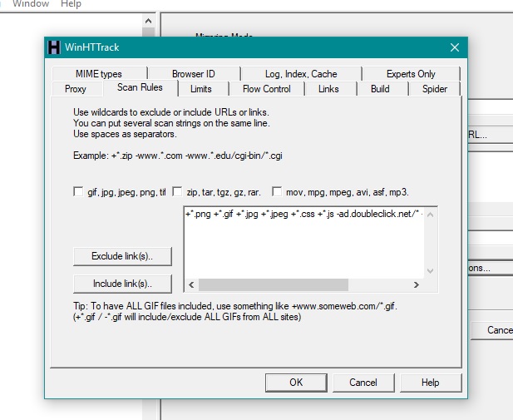The image size is (513, 420).
Task: Switch to the MIME types tab
Action: [x=98, y=74]
